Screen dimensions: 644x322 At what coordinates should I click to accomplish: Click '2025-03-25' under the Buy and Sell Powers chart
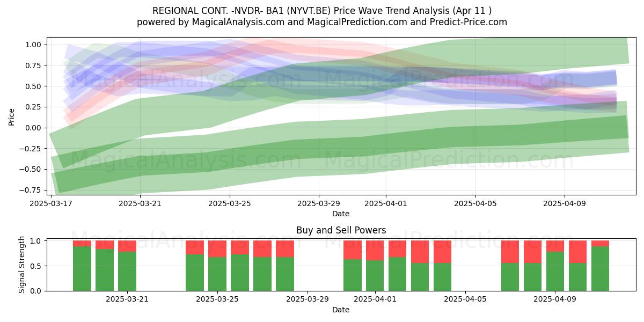(217, 299)
